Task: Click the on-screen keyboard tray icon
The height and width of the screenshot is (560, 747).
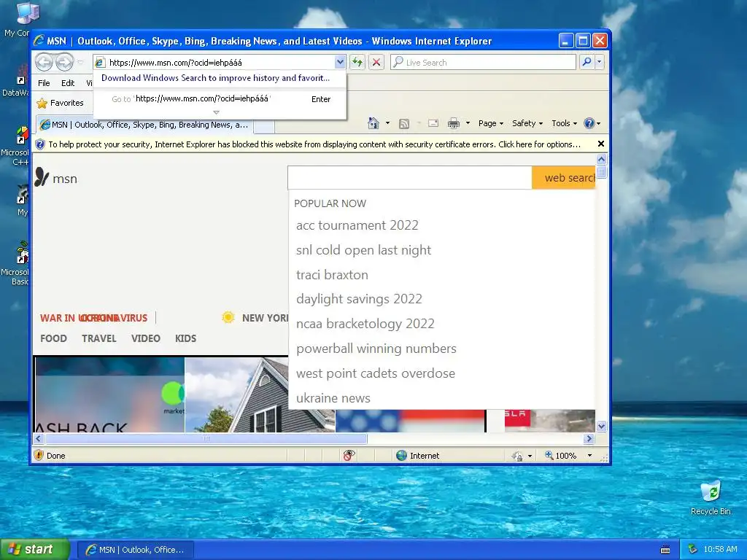Action: (x=665, y=550)
